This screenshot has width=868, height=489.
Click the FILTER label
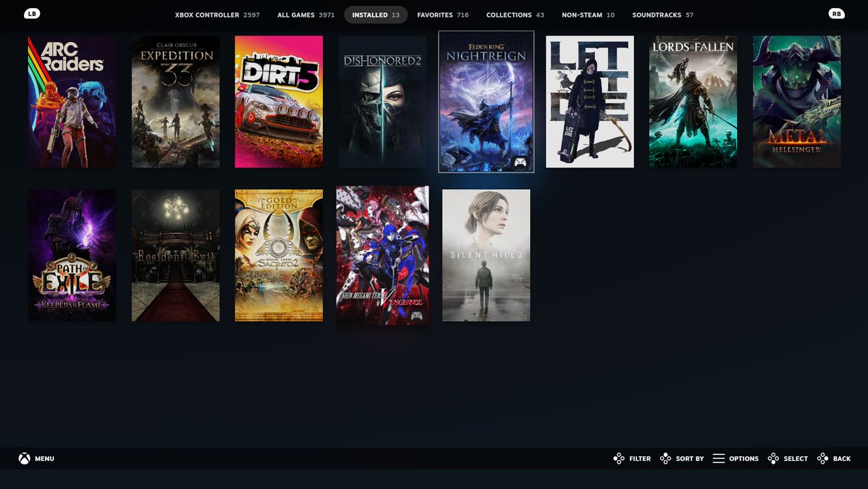640,459
